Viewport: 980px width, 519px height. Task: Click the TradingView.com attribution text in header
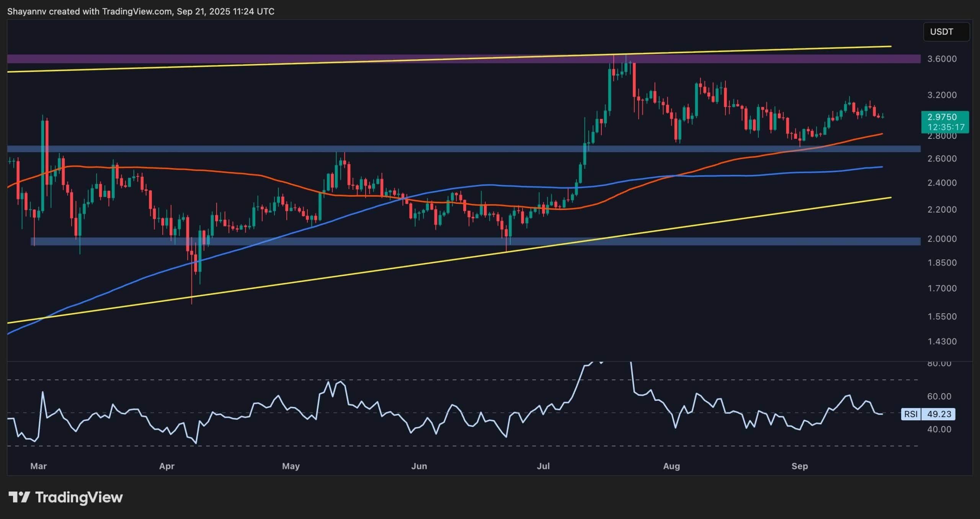point(136,11)
